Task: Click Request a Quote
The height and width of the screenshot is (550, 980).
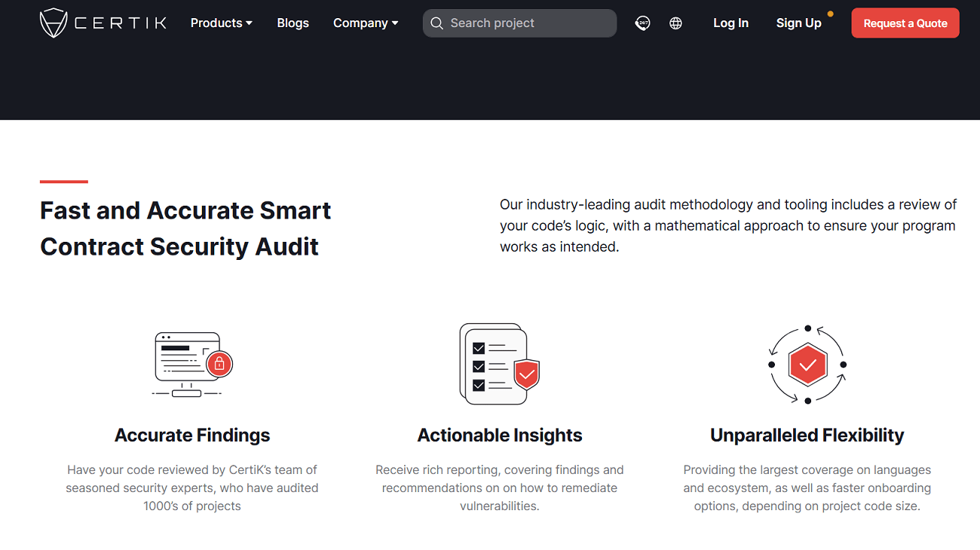Action: coord(905,23)
